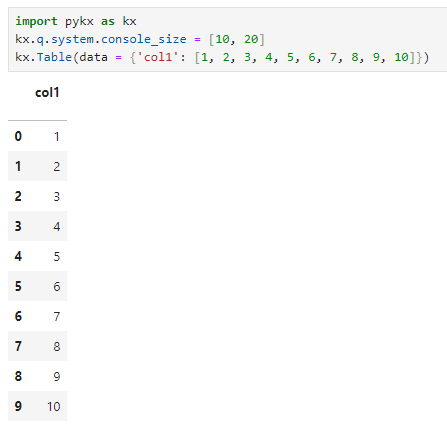447x437 pixels.
Task: Select the row index 7 cell
Action: click(18, 346)
